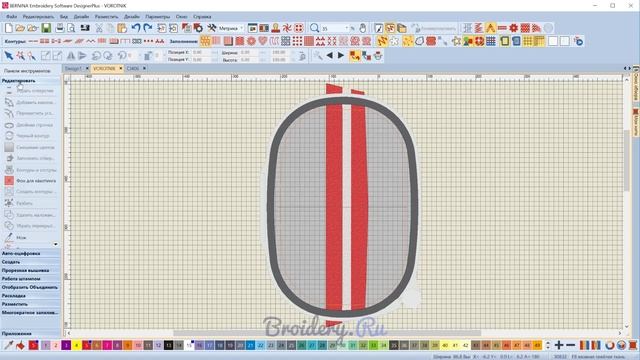640x360 pixels.
Task: Step to the previous object with the left arrow
Action: [x=329, y=56]
